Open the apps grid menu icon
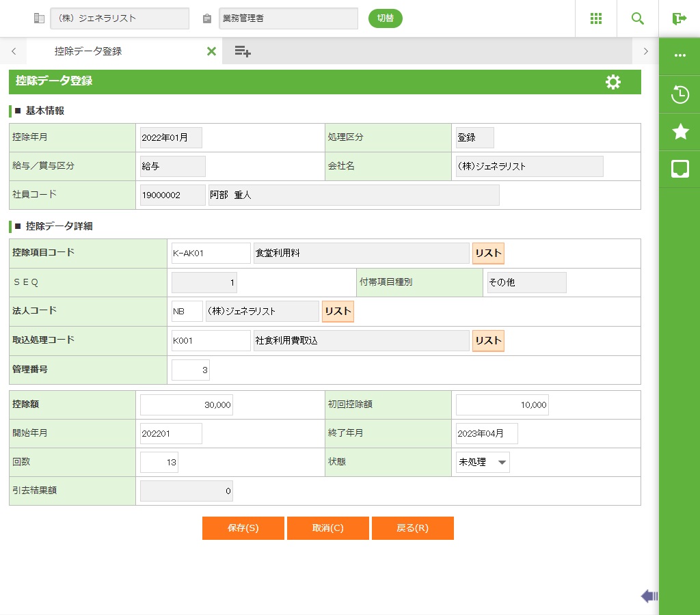 click(595, 18)
